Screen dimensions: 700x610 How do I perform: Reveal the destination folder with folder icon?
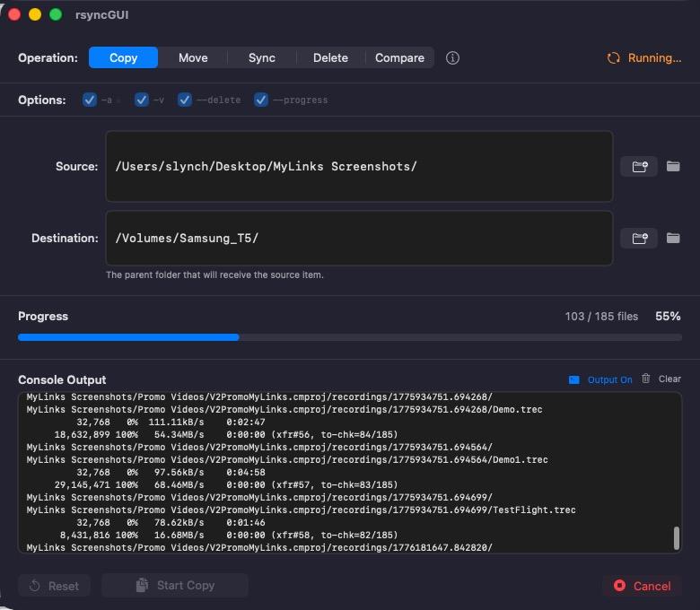click(673, 239)
